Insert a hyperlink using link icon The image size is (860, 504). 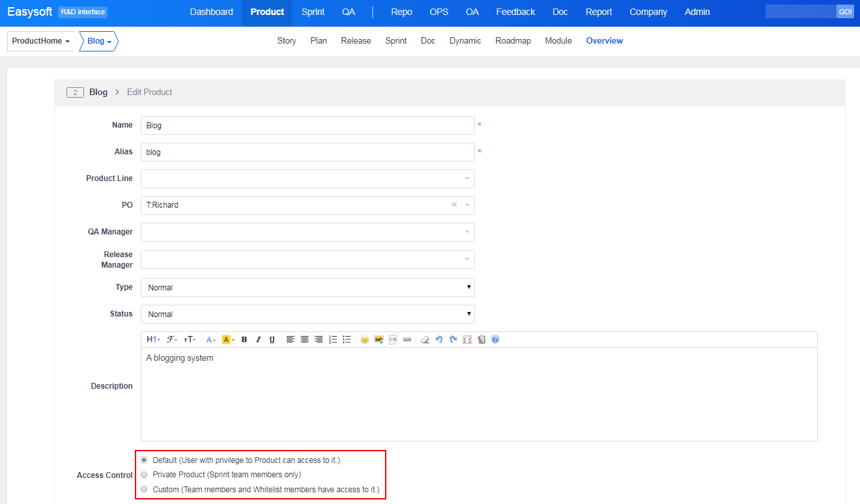point(407,339)
